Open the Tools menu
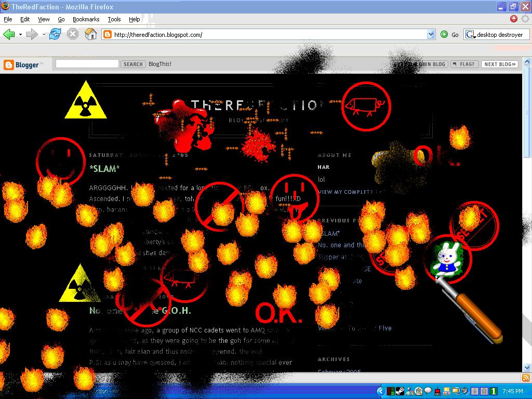The width and height of the screenshot is (532, 399). click(114, 19)
